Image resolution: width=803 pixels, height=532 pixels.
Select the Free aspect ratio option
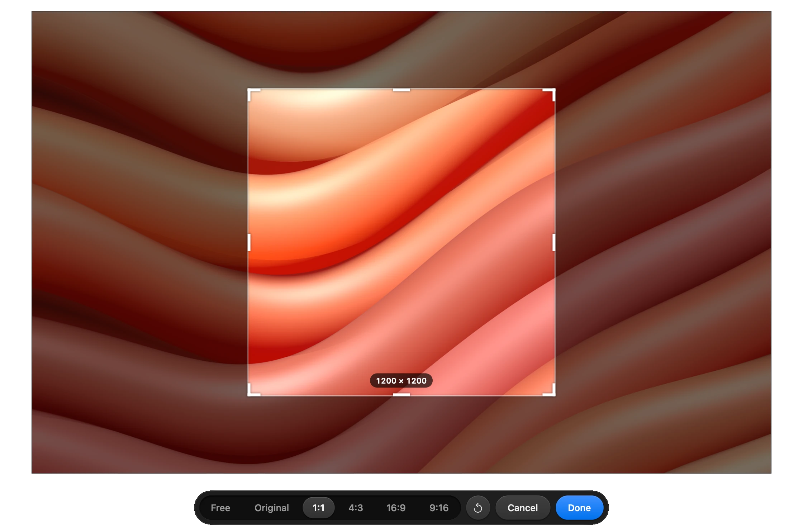[x=220, y=508]
